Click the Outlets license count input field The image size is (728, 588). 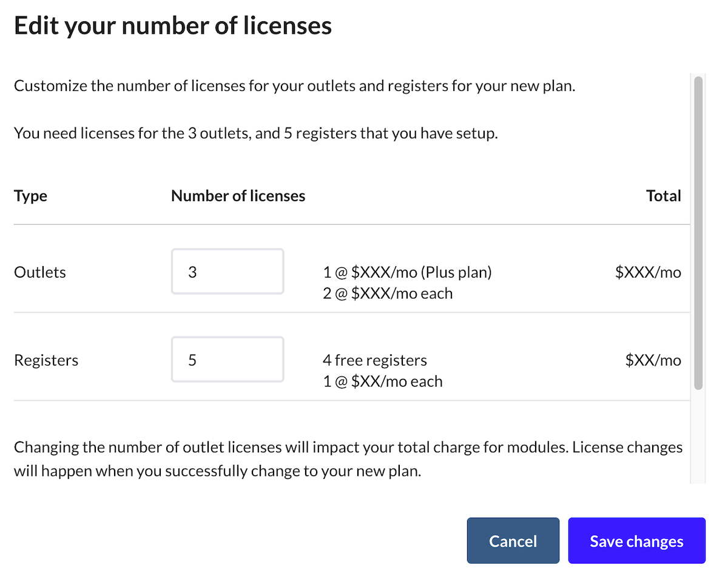point(227,272)
